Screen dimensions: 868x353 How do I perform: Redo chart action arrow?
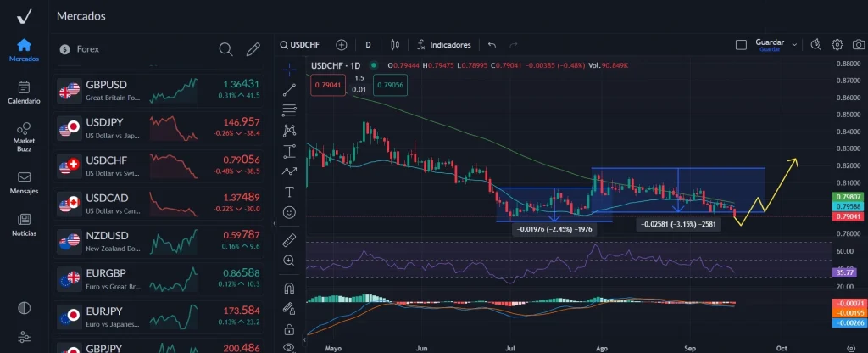pos(513,45)
